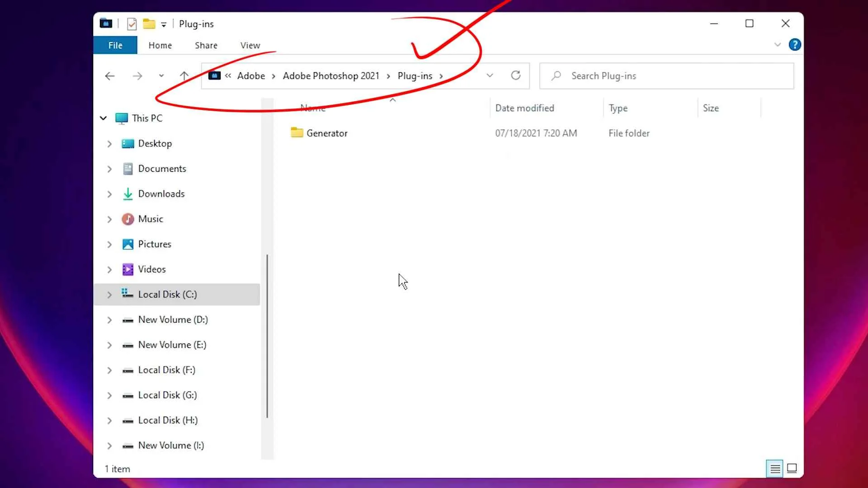Switch to Details view layout
The image size is (868, 488).
[775, 469]
